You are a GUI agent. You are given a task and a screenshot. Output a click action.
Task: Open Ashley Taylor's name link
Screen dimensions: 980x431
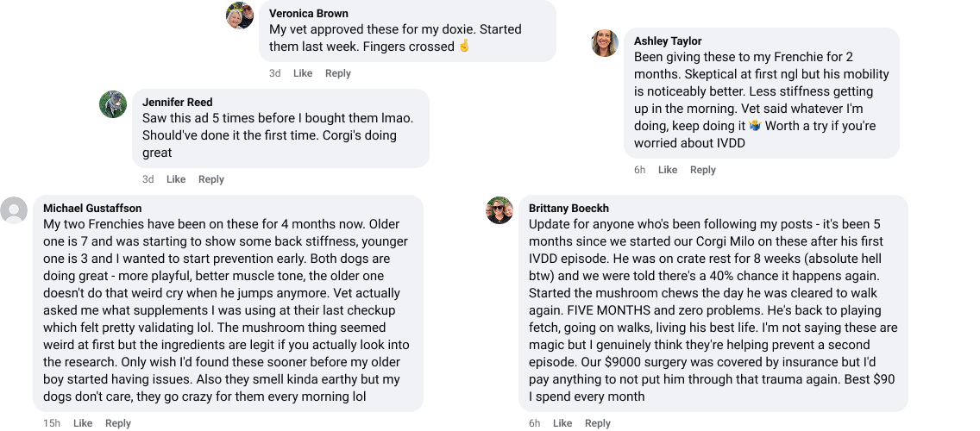pos(668,41)
